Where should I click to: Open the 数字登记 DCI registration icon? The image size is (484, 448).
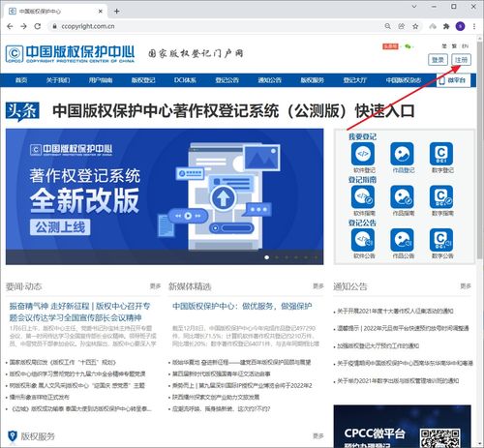[x=441, y=154]
